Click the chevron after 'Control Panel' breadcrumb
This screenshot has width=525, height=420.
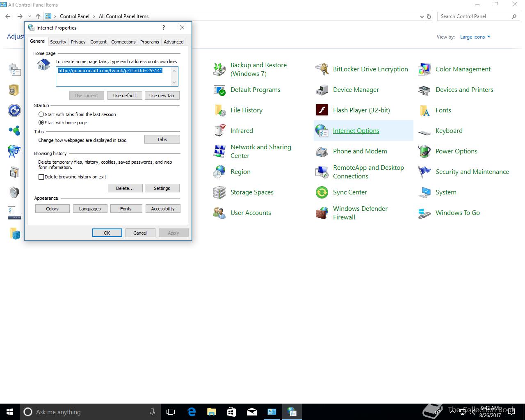[94, 16]
